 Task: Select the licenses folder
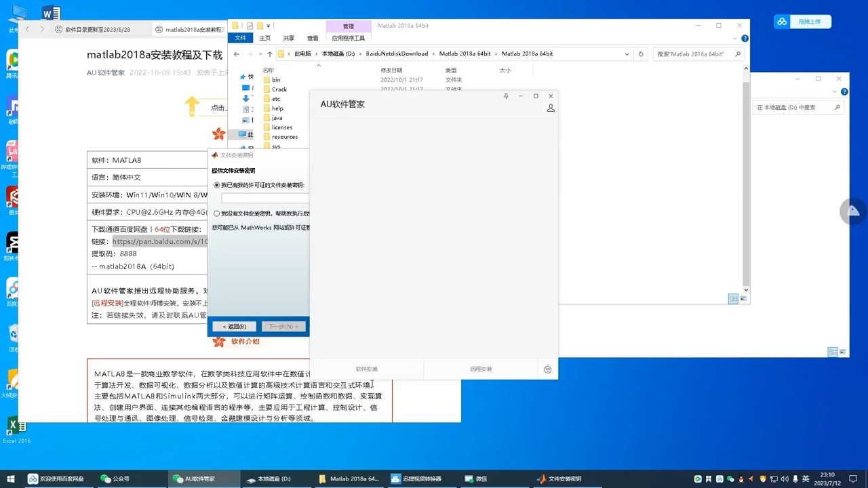coord(282,127)
